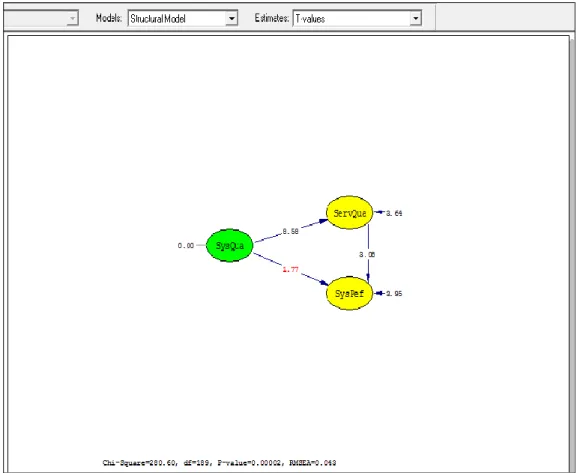The height and width of the screenshot is (473, 577).
Task: Click the 0.00 value beside SysQua
Action: click(185, 246)
